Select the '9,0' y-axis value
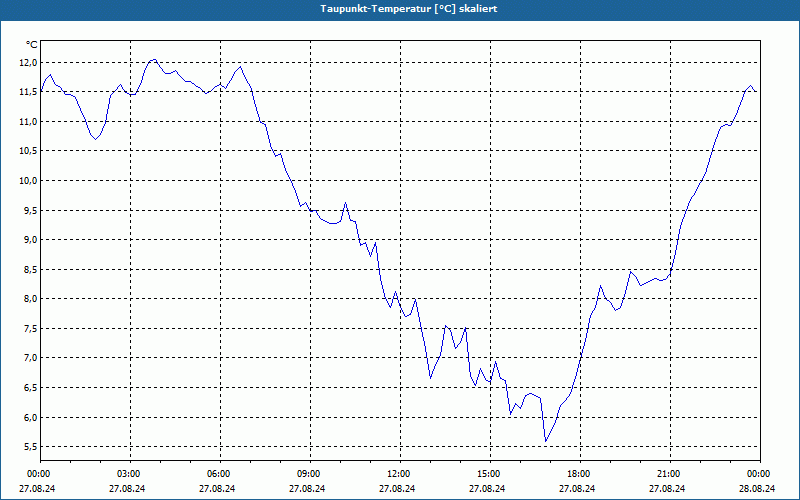Image resolution: width=800 pixels, height=500 pixels. coord(30,240)
